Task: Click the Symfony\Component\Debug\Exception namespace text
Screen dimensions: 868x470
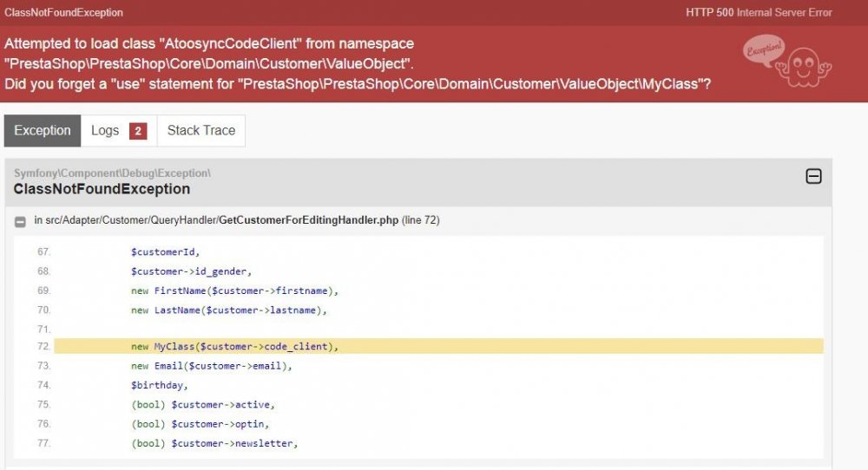Action: pos(112,173)
